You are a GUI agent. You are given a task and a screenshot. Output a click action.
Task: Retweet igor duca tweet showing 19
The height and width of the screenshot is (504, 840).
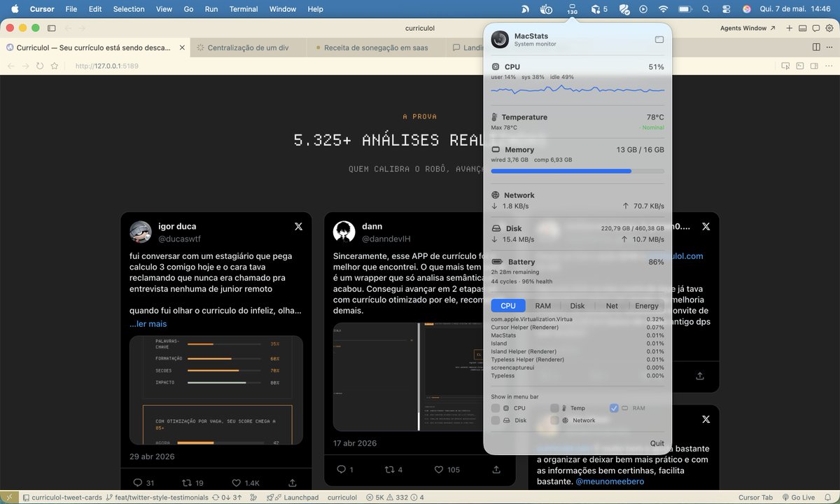(x=192, y=483)
